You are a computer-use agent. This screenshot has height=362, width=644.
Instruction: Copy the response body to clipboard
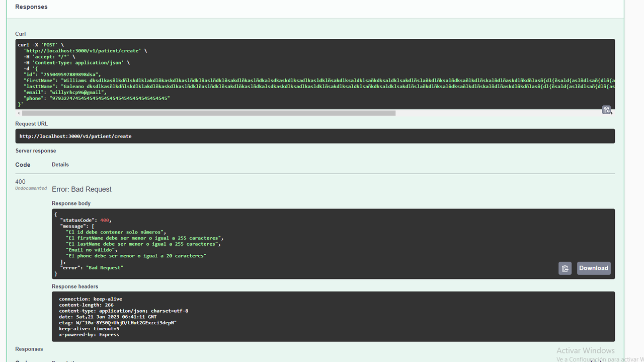coord(565,268)
